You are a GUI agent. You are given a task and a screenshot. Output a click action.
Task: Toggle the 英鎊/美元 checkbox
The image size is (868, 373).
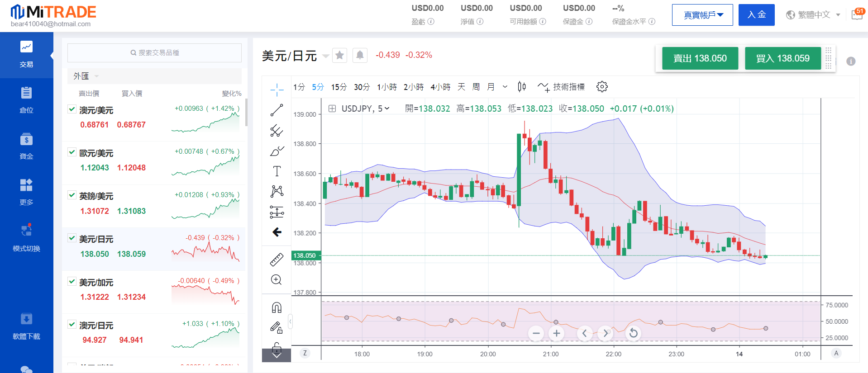[72, 195]
